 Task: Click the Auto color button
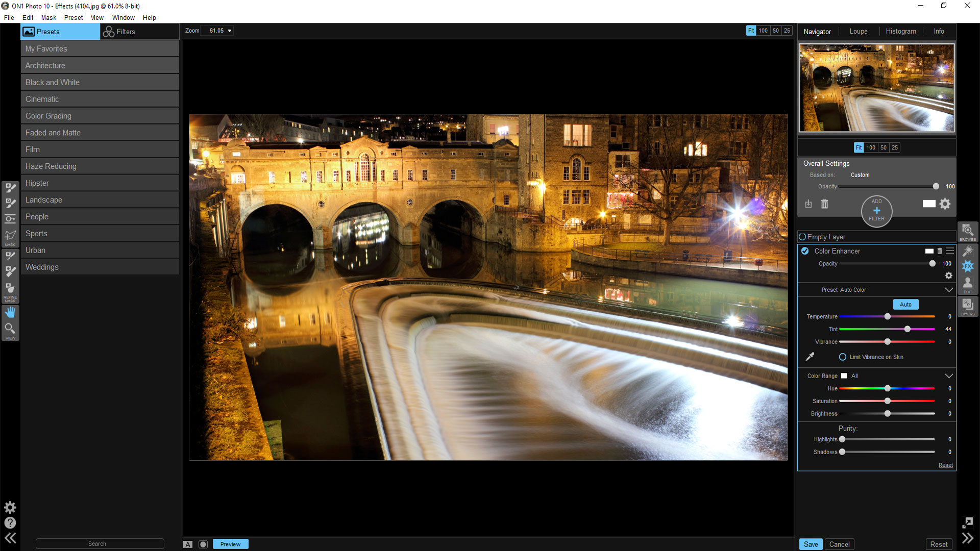[905, 305]
